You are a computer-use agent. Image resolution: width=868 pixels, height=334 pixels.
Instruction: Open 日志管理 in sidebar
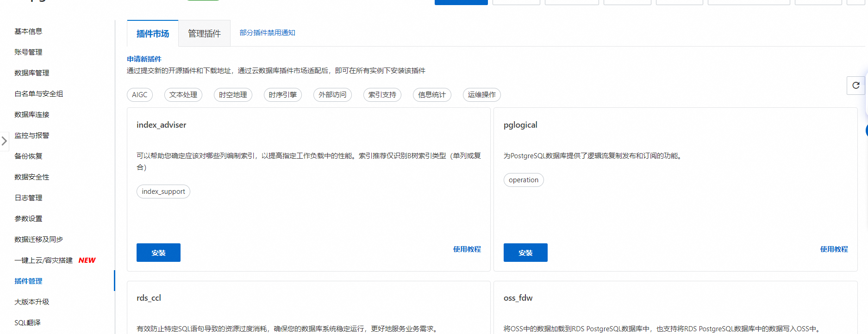tap(28, 198)
